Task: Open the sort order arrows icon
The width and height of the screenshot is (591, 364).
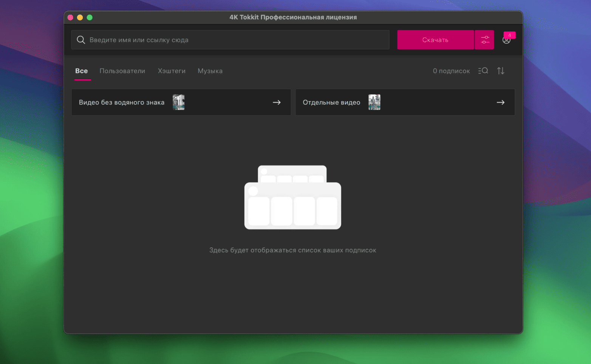Action: [x=501, y=71]
